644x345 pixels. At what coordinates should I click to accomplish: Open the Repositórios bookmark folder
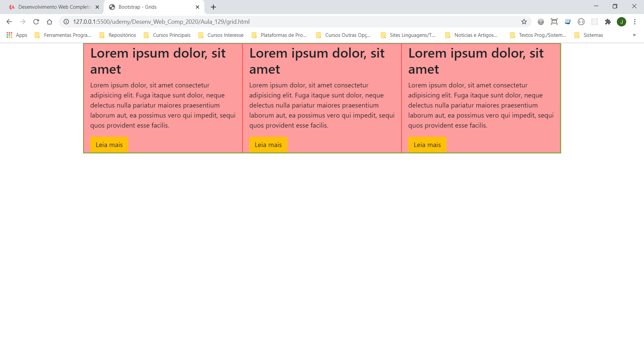tap(118, 35)
